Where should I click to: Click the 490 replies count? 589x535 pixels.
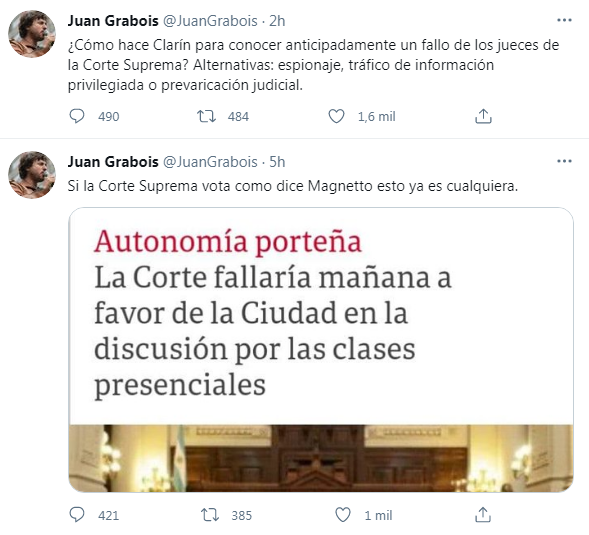coord(109,117)
